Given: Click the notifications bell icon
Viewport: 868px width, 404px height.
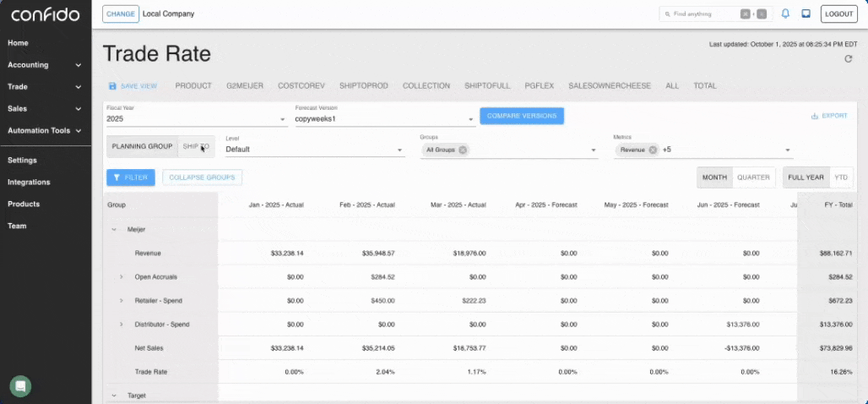Looking at the screenshot, I should pos(785,14).
